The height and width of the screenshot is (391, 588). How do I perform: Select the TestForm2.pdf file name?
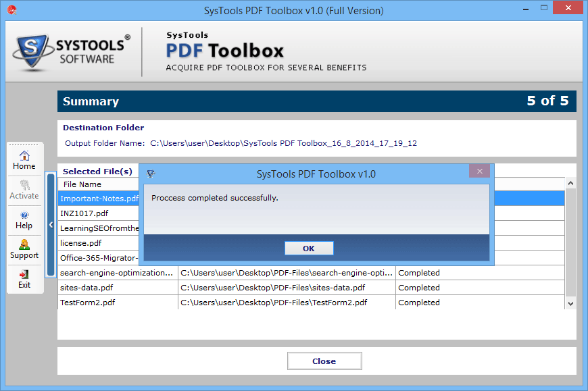click(88, 303)
